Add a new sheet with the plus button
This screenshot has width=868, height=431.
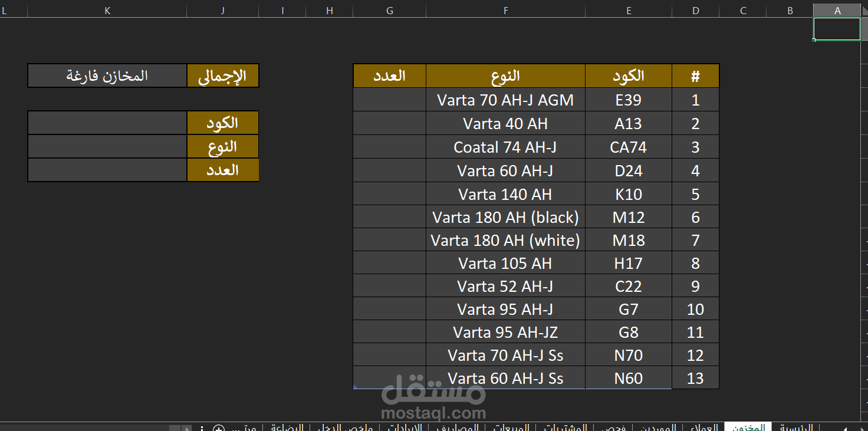218,429
